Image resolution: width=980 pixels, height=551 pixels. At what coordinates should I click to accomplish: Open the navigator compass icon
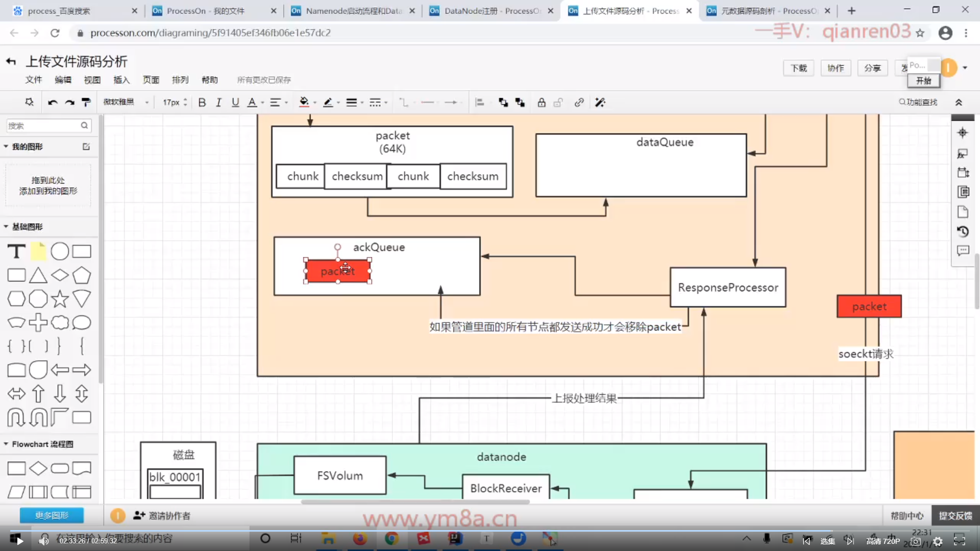click(x=963, y=133)
